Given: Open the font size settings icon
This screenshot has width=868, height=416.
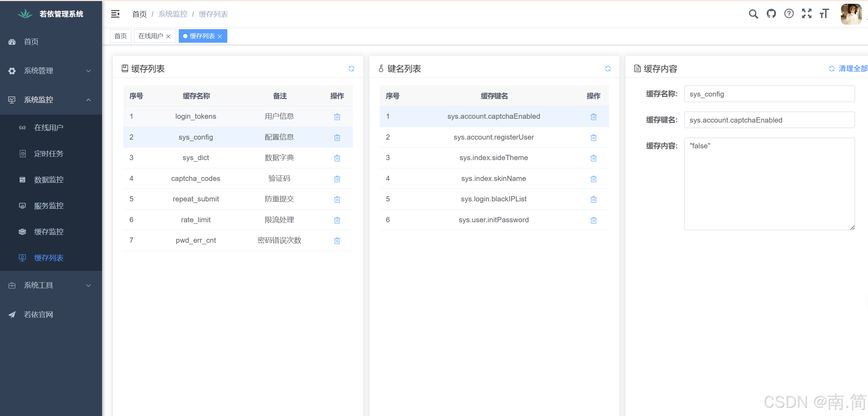Looking at the screenshot, I should pyautogui.click(x=824, y=14).
